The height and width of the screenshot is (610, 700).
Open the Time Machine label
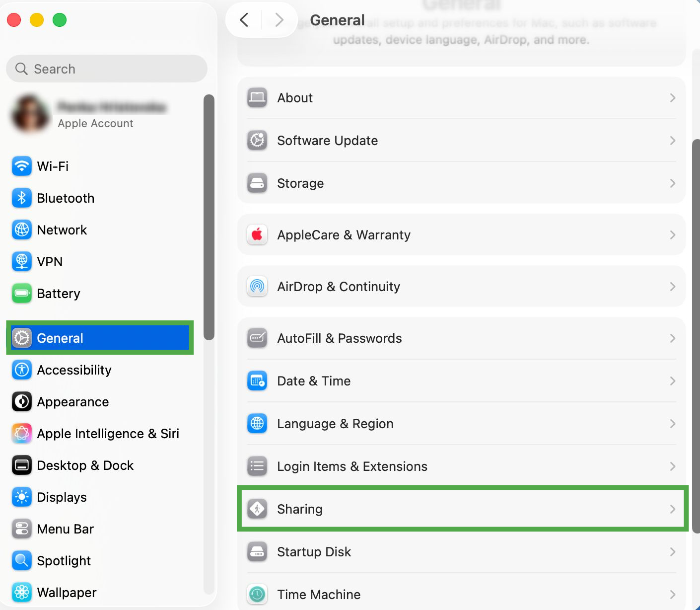click(x=319, y=595)
